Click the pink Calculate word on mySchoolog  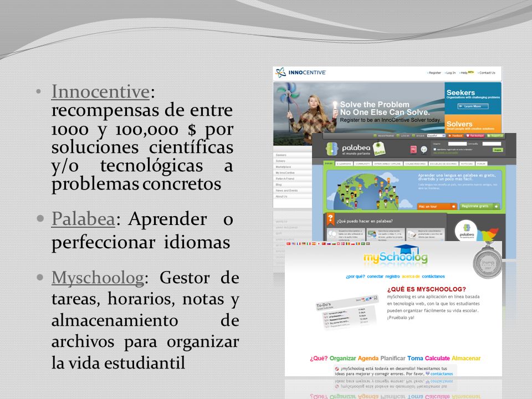tap(437, 359)
